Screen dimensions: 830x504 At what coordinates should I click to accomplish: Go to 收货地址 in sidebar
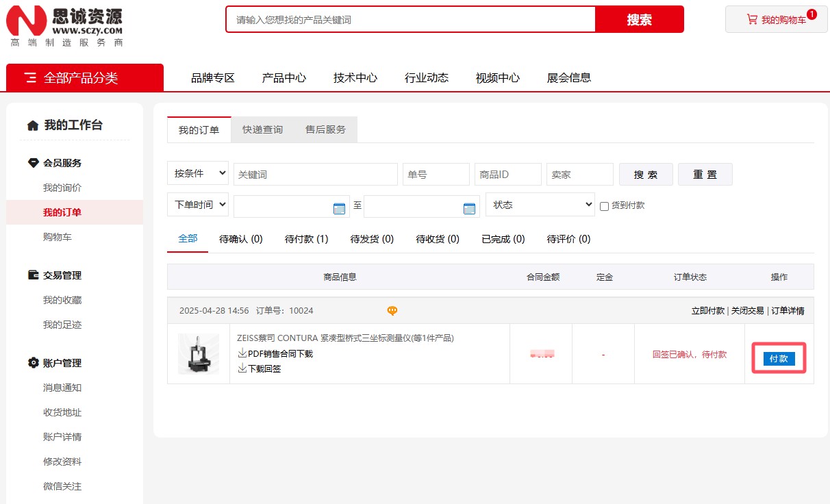(x=62, y=412)
